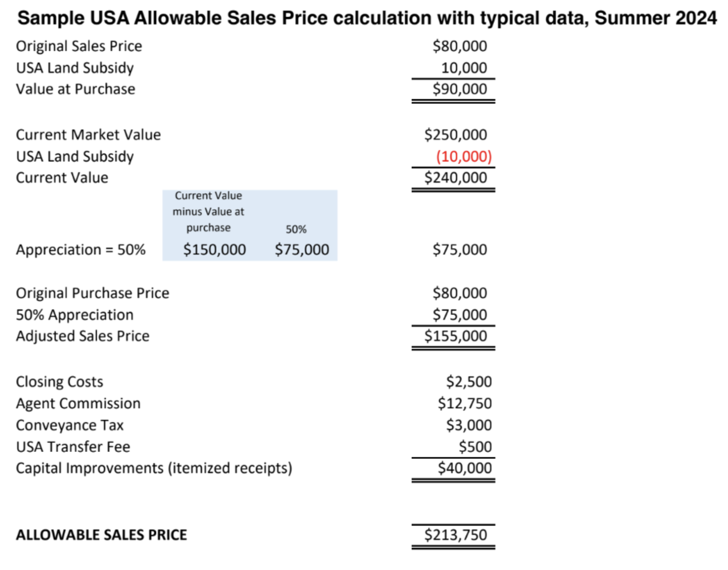
Task: Select the $500 USA Transfer Fee amount
Action: pyautogui.click(x=475, y=447)
